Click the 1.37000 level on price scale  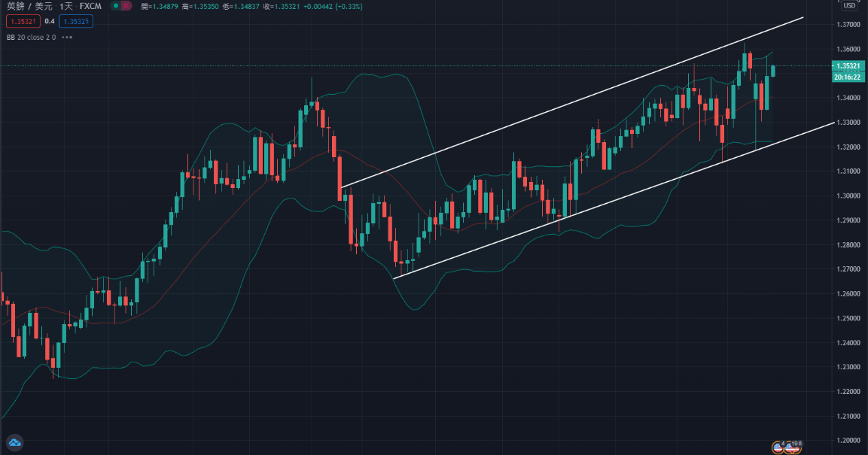click(x=848, y=25)
